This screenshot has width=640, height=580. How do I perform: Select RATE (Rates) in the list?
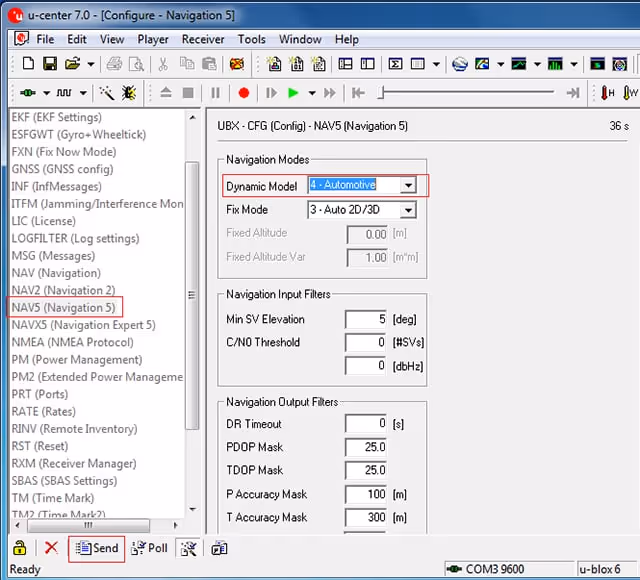pos(44,411)
